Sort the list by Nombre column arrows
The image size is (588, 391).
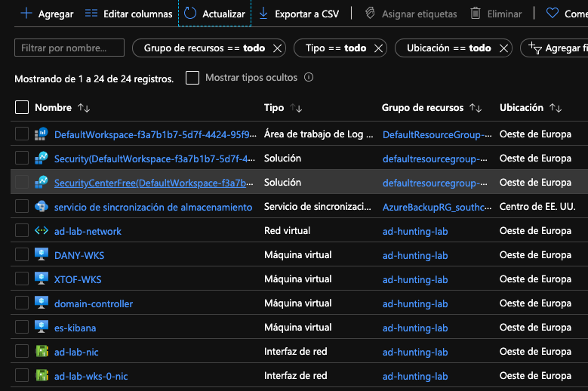click(84, 108)
